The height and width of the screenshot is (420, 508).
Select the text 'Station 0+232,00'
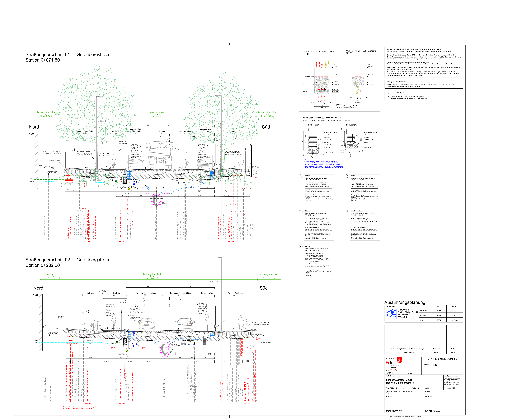tap(43, 265)
